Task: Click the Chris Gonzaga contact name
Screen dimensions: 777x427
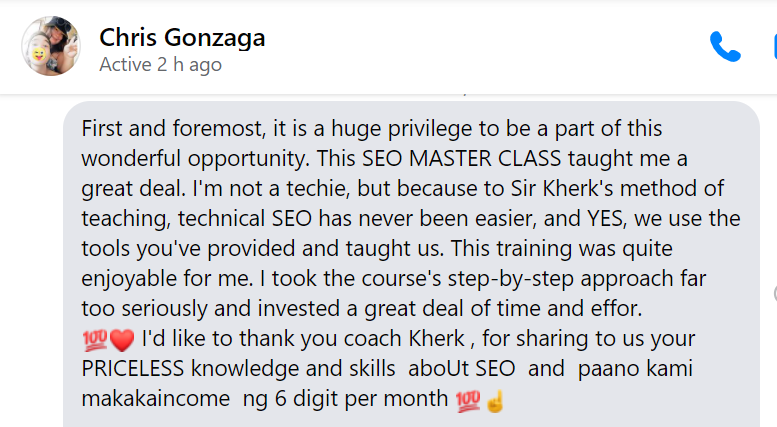Action: [182, 38]
